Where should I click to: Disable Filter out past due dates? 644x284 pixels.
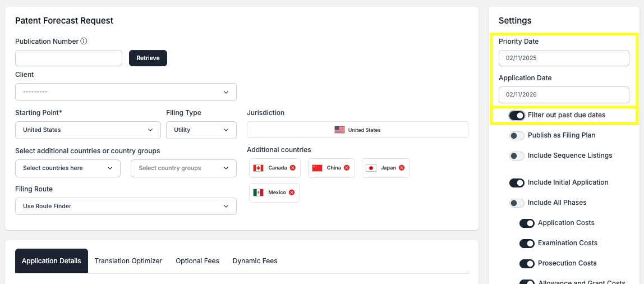point(517,116)
